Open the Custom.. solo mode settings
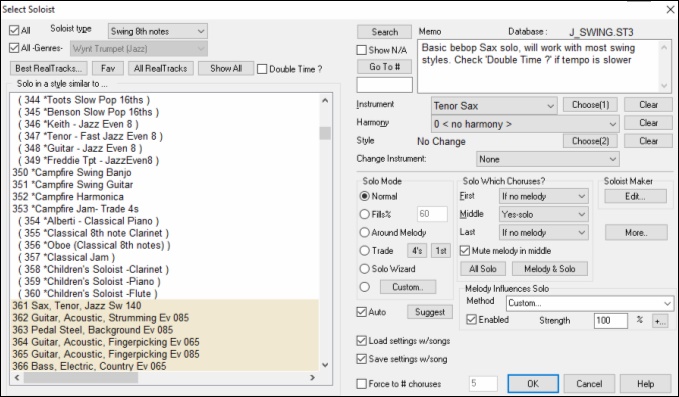 408,287
